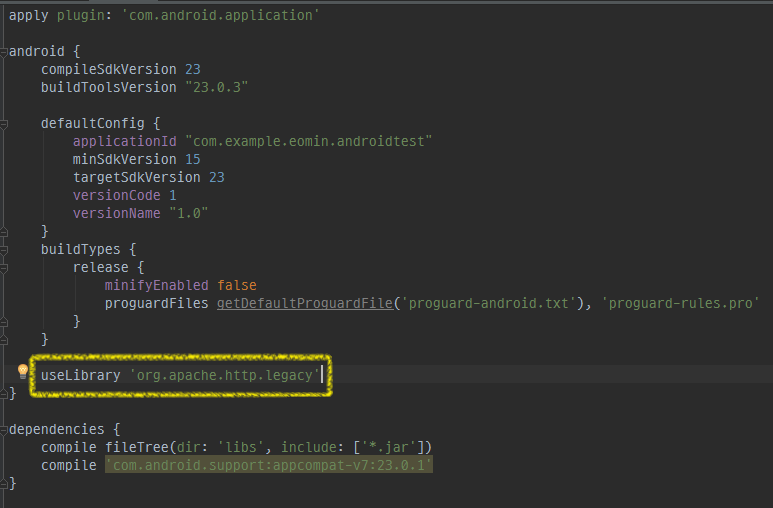Click "com.example.eomin.androidtest" string value
The width and height of the screenshot is (773, 508).
(309, 141)
